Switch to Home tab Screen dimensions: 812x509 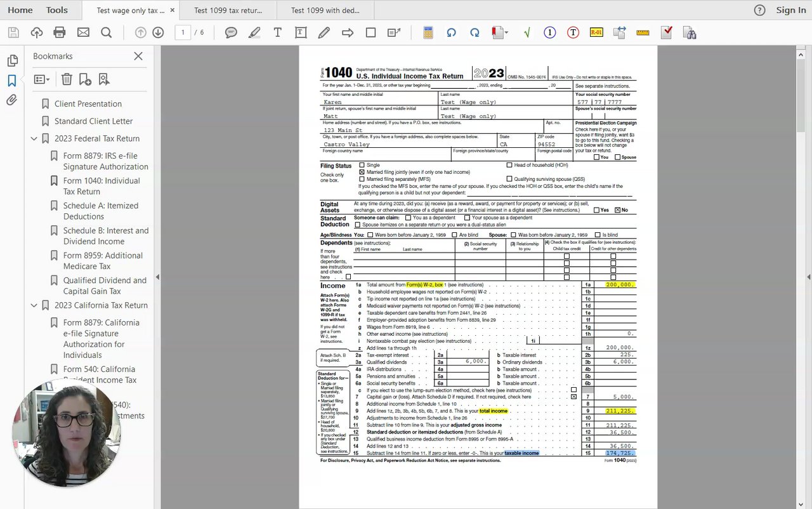tap(20, 10)
